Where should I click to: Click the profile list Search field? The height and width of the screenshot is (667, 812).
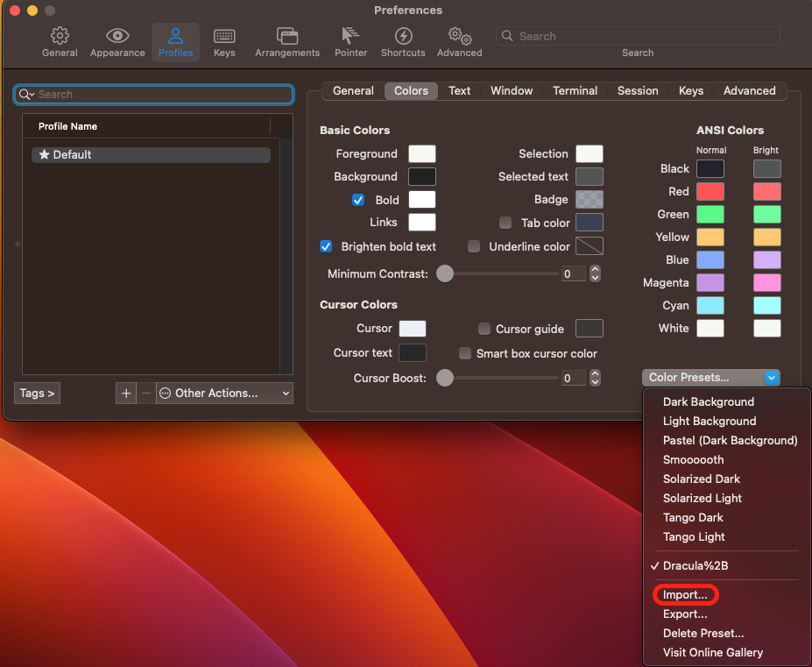pyautogui.click(x=154, y=95)
